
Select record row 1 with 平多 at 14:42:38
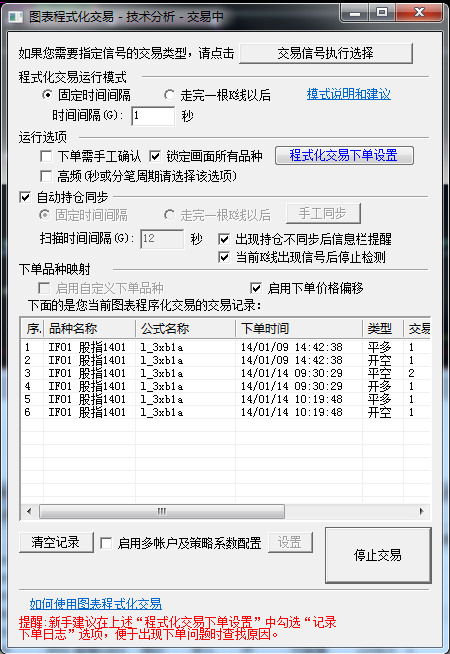coord(225,347)
